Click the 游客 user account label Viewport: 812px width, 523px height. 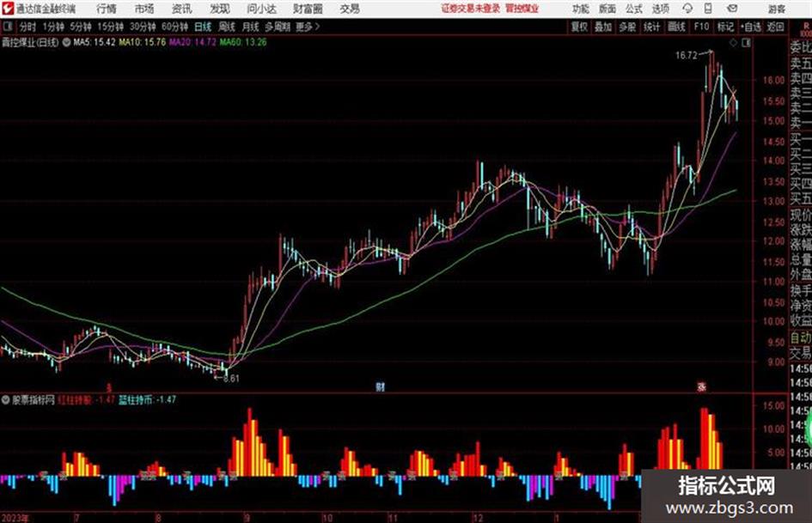coord(777,9)
